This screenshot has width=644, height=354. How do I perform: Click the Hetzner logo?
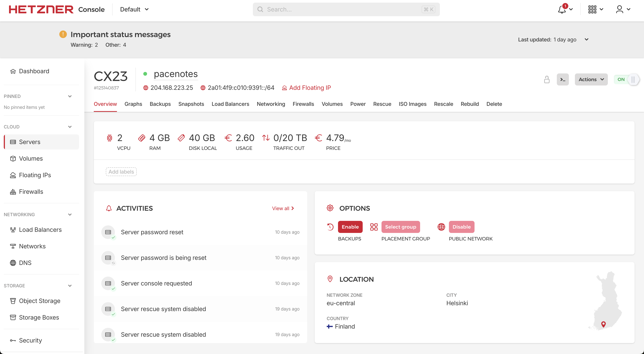pos(41,9)
